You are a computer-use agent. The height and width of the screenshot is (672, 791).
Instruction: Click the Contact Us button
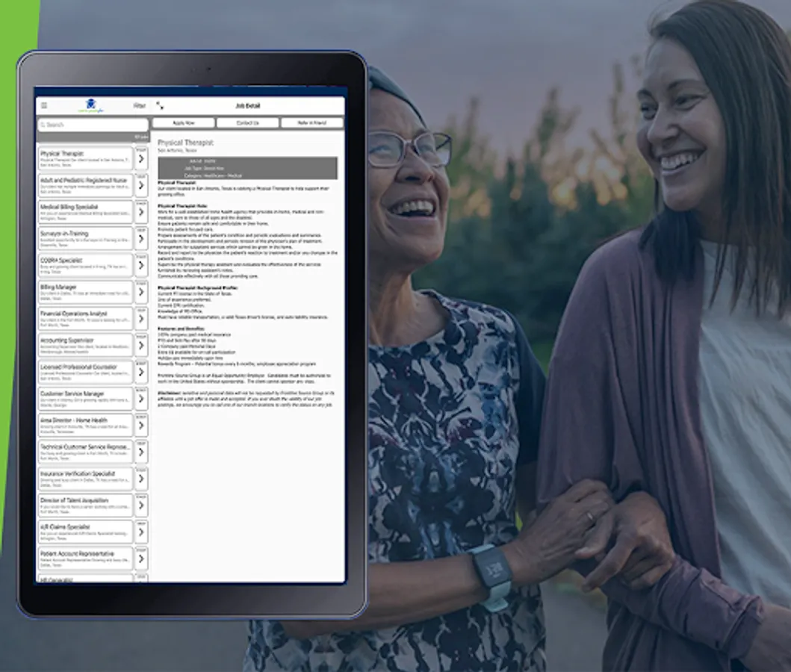(x=248, y=122)
